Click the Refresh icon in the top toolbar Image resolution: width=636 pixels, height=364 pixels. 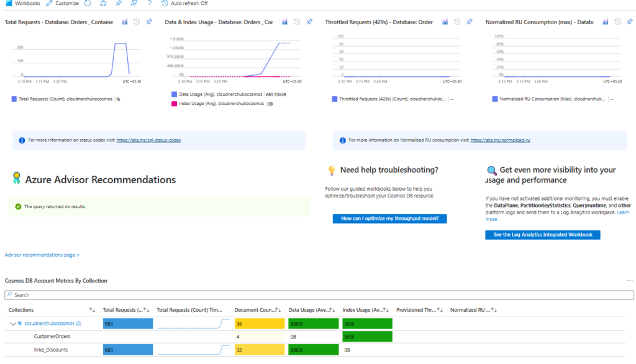click(87, 3)
